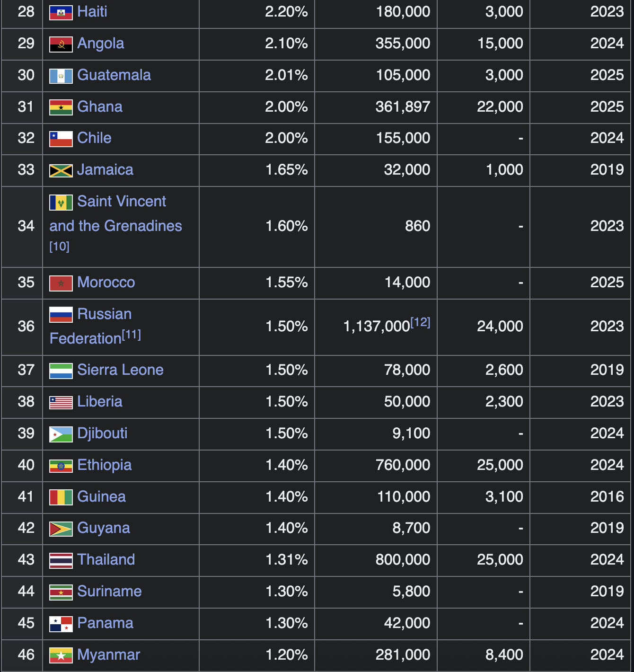Go to the Ethiopia article link

(104, 465)
